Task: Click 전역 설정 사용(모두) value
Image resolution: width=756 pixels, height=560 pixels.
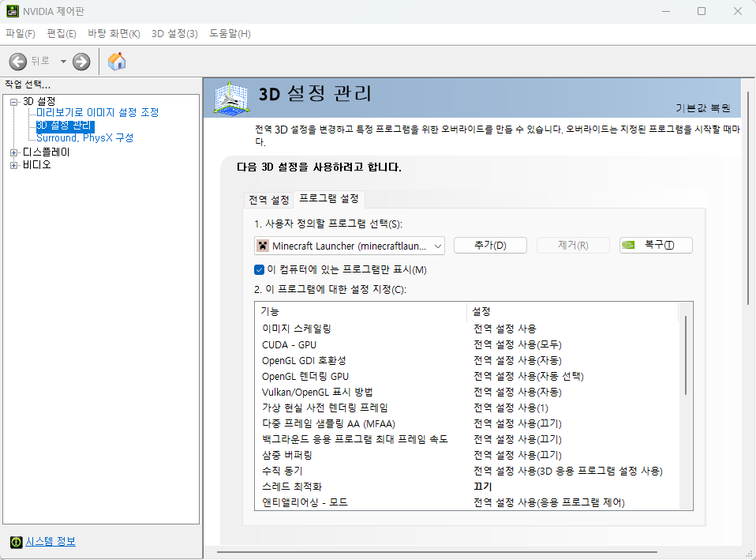Action: coord(518,344)
